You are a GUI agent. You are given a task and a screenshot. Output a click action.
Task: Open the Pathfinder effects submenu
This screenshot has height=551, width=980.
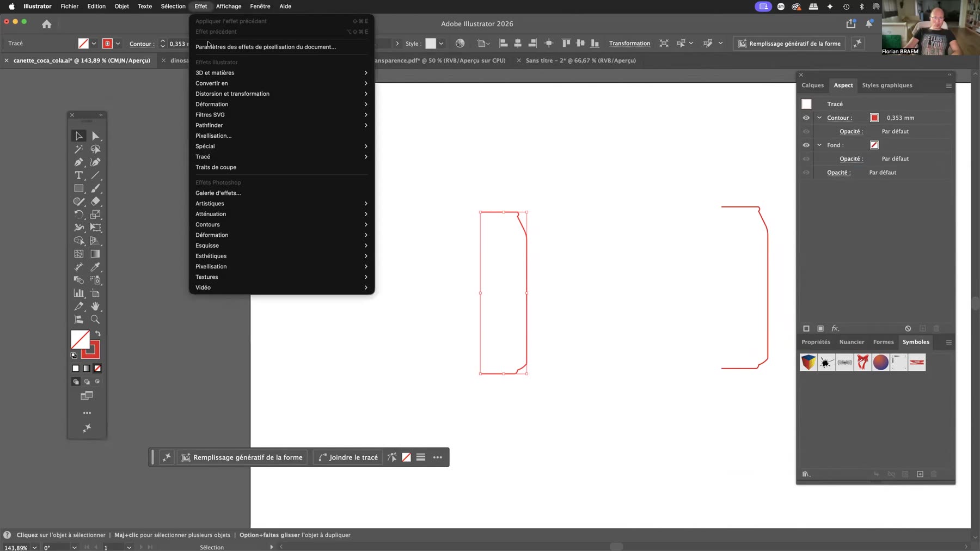point(281,125)
